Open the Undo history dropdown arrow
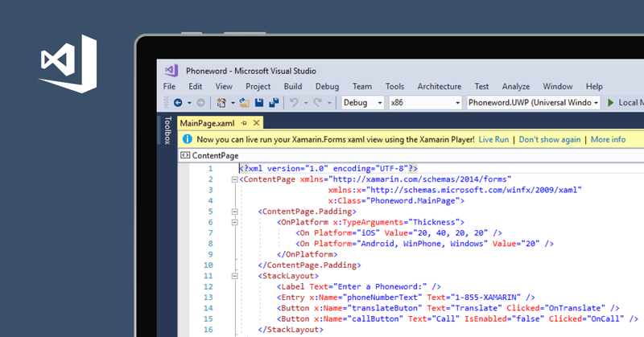The width and height of the screenshot is (644, 337). click(306, 103)
